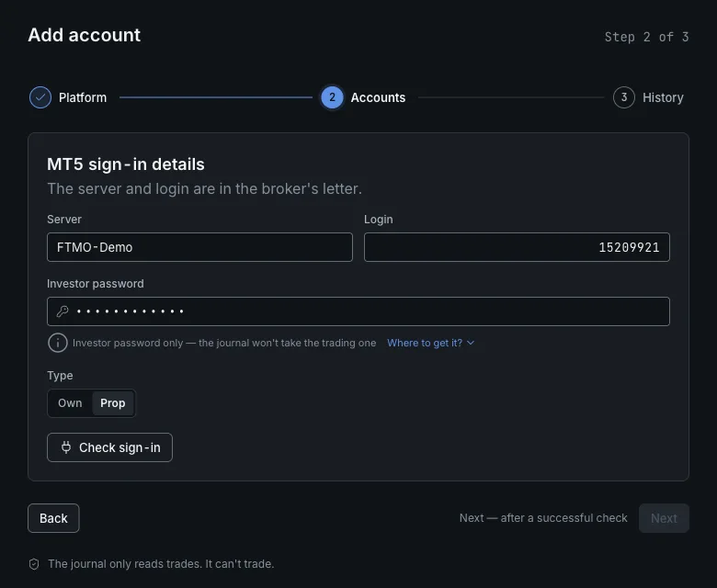Click the info icon beside the password hint
This screenshot has height=588, width=717.
coord(58,343)
